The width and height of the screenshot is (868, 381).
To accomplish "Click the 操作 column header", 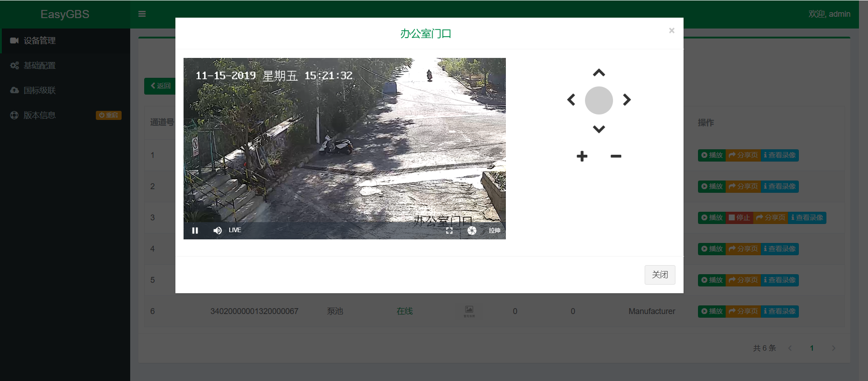I will pos(706,123).
